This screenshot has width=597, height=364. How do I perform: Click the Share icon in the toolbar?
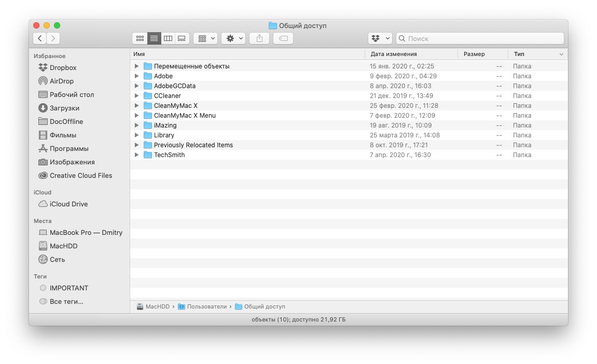259,38
